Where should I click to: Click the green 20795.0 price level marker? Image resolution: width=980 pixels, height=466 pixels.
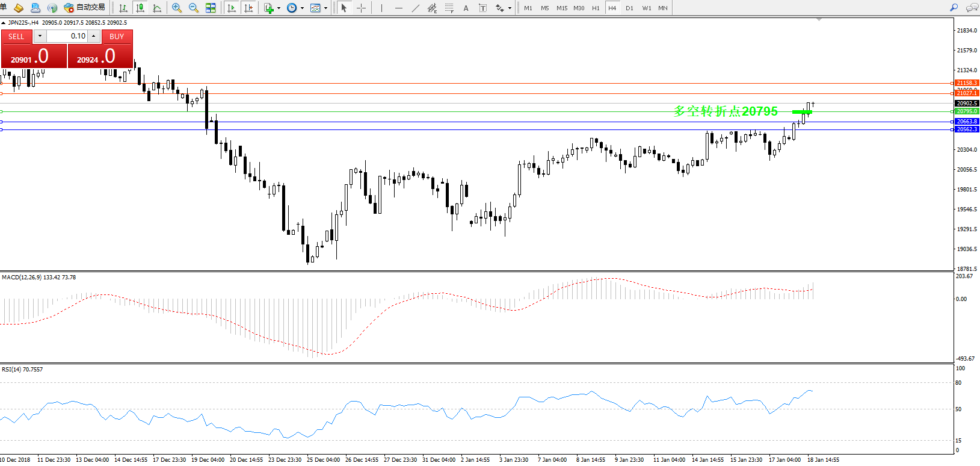[967, 111]
